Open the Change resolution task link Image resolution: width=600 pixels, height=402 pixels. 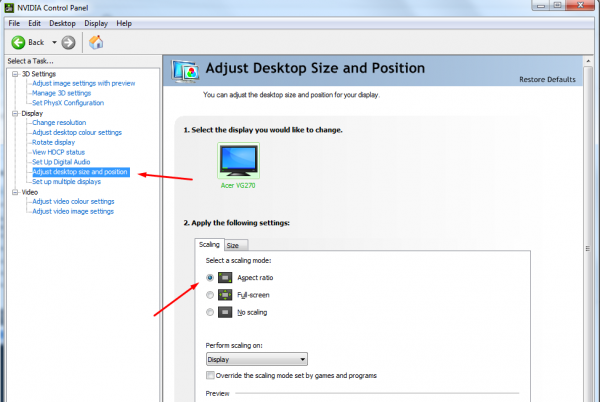coord(58,122)
